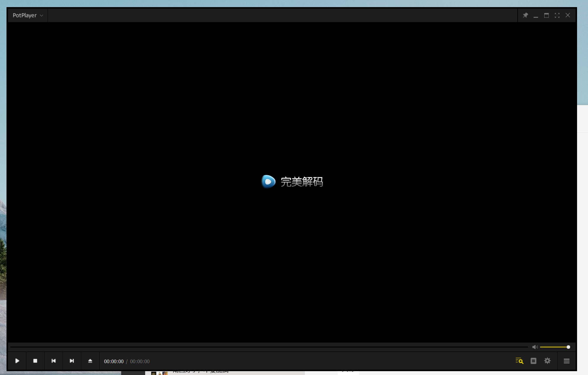Toggle always-on-top with the pin icon
588x375 pixels.
(x=526, y=15)
